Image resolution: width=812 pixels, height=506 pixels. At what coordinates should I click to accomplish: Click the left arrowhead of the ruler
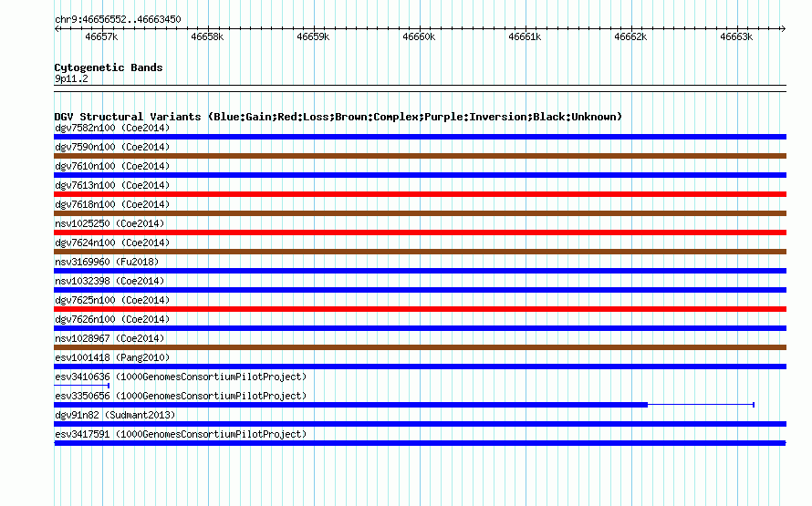click(57, 28)
